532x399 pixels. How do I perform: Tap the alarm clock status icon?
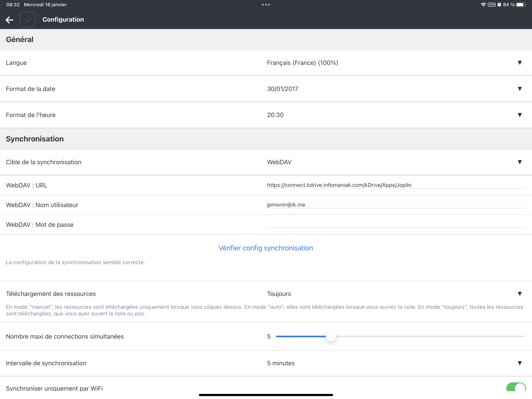click(499, 4)
